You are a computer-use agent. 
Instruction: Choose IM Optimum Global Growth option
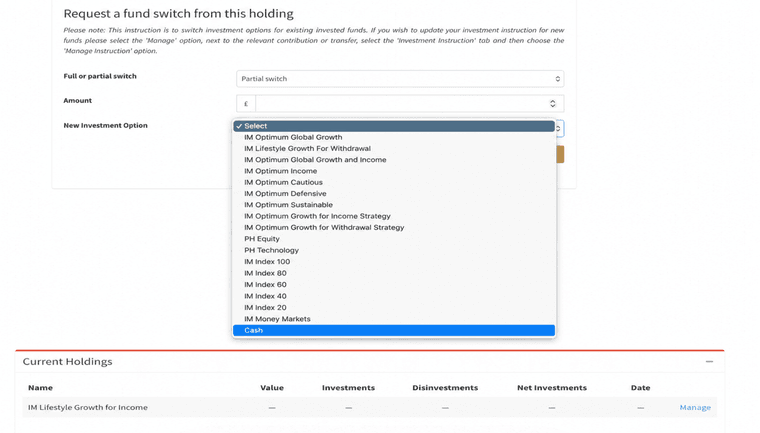click(293, 137)
